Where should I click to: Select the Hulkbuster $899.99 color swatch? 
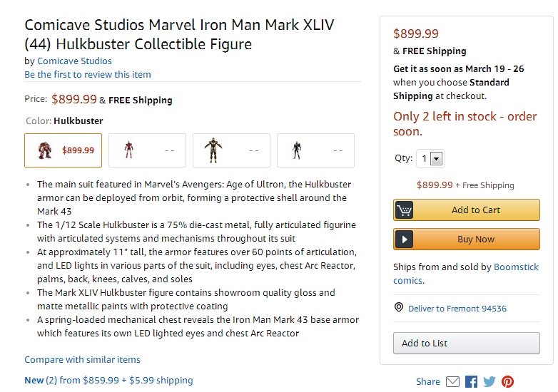(64, 150)
